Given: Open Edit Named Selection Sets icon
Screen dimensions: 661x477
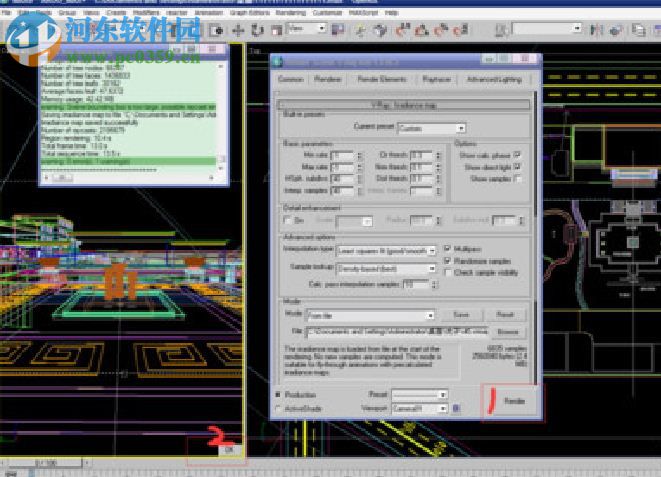Looking at the screenshot, I should (x=502, y=30).
